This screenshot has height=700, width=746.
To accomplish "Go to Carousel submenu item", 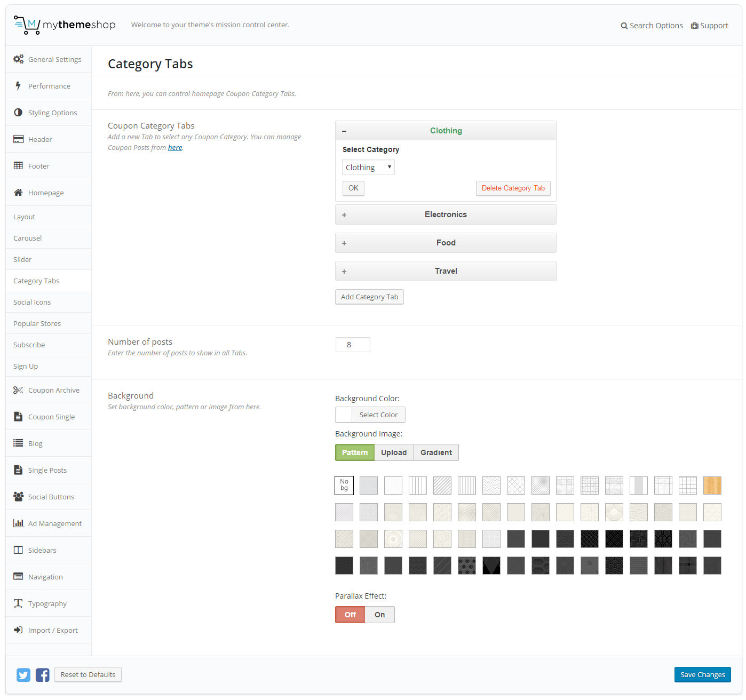I will pyautogui.click(x=28, y=238).
